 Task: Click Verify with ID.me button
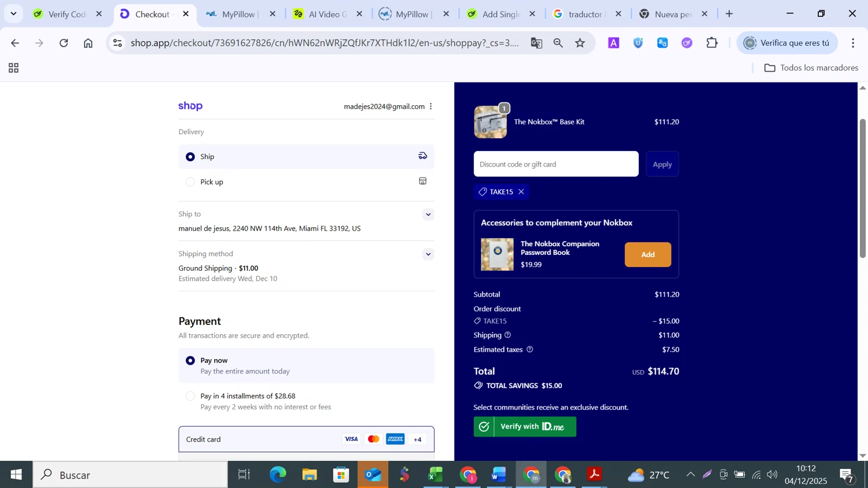[x=525, y=427]
